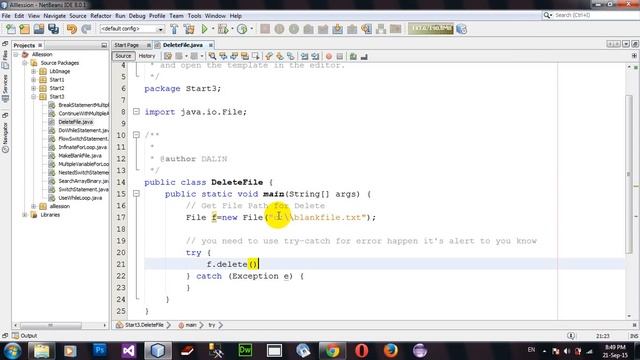Viewport: 640px width, 360px height.
Task: Open the Files side panel tab
Action: pos(5,59)
